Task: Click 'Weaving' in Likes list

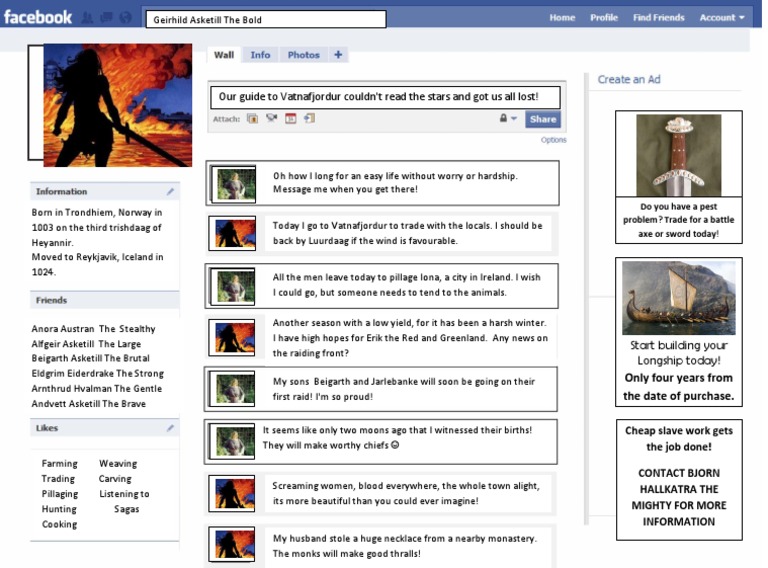Action: [118, 463]
